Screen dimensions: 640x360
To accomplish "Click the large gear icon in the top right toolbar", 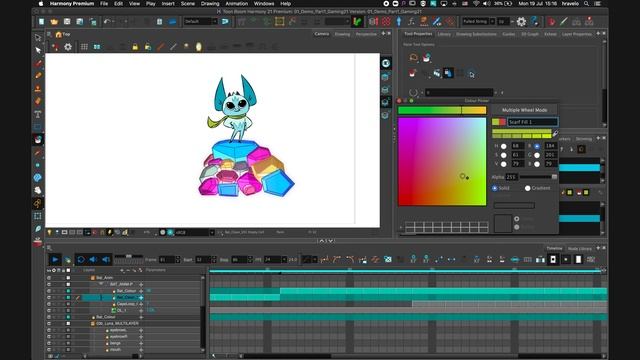I will click(521, 22).
